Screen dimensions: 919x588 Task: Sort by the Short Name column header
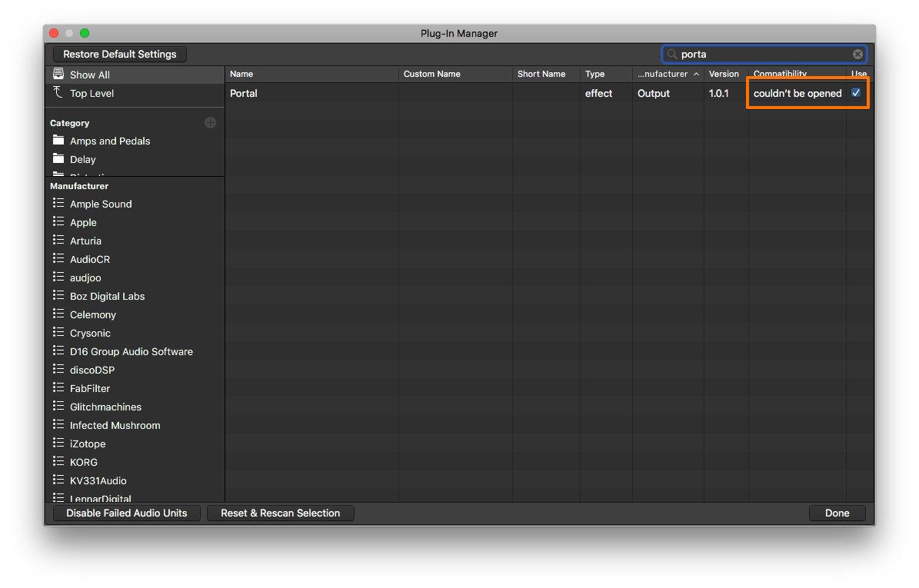(x=546, y=74)
